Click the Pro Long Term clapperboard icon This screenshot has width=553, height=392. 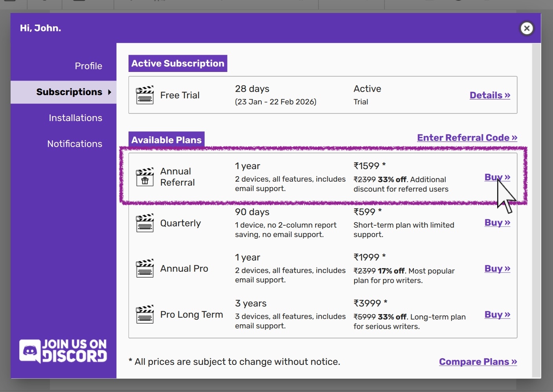(145, 315)
